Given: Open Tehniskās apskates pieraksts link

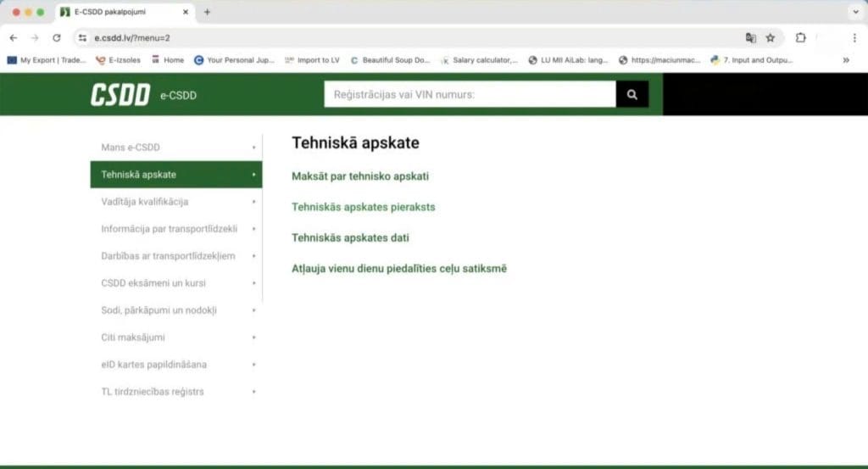Looking at the screenshot, I should [363, 207].
